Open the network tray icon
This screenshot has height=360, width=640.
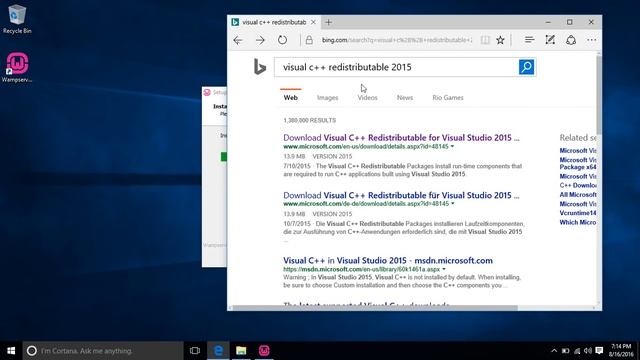coord(577,351)
